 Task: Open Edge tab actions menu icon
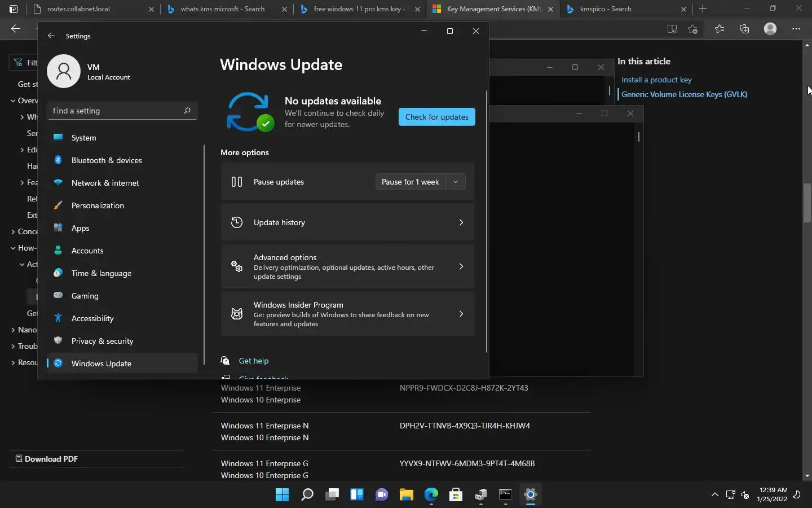pos(14,9)
